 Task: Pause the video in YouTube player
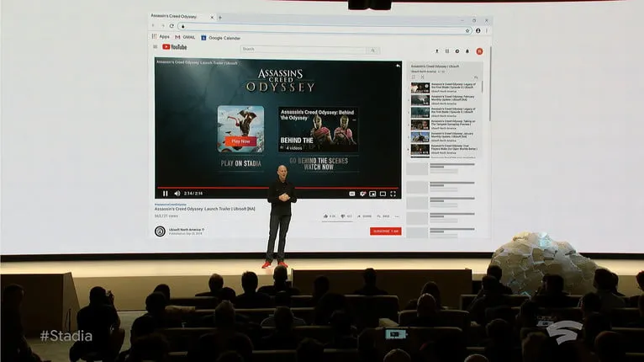pos(165,194)
